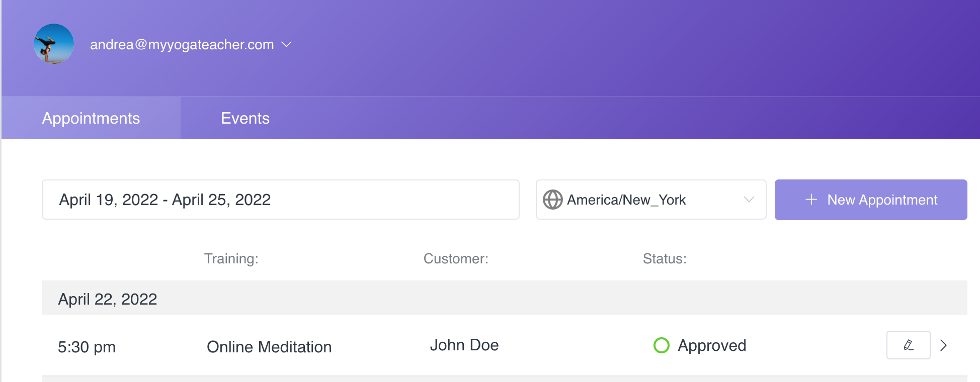980x382 pixels.
Task: Select the April 22, 2022 date group row
Action: coord(108,299)
